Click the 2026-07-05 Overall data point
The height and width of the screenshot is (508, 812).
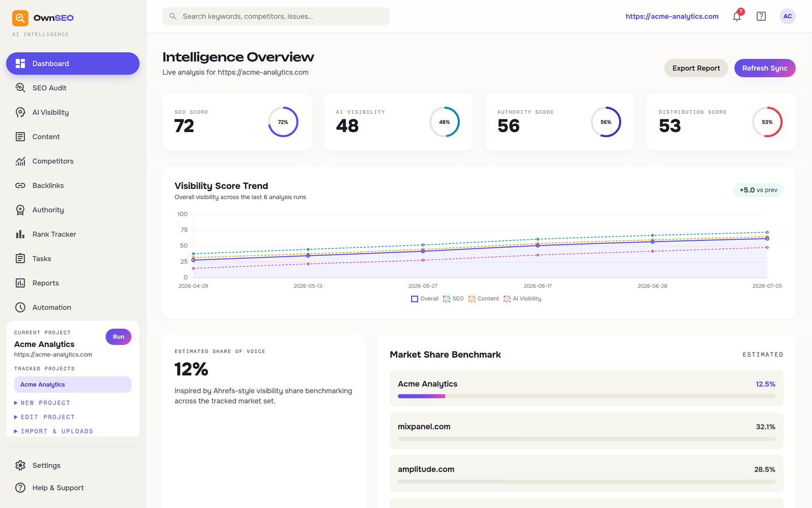click(x=767, y=238)
